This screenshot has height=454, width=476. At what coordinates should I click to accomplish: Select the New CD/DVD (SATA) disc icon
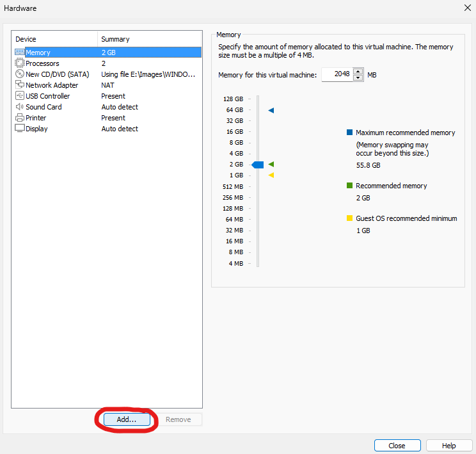tap(19, 74)
